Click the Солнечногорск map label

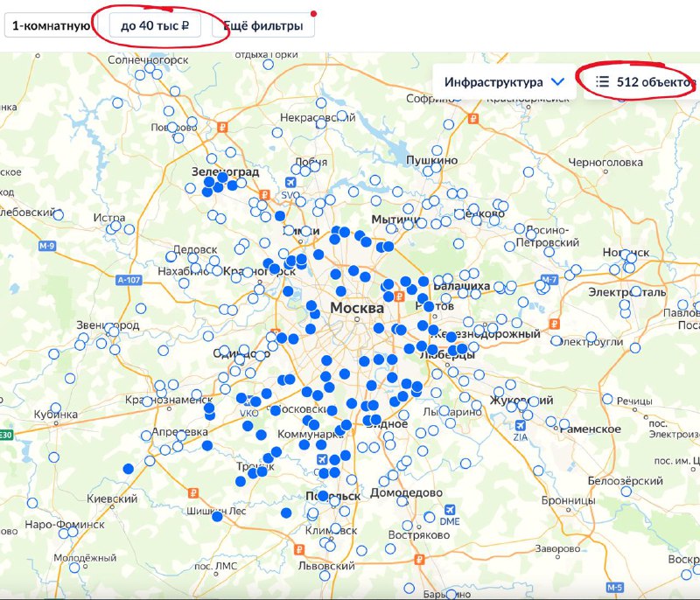click(148, 59)
